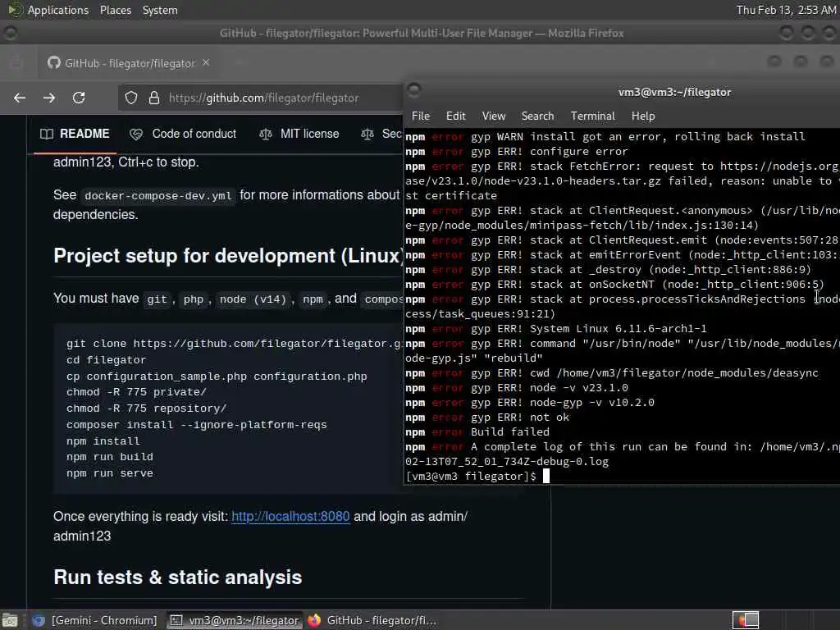This screenshot has width=840, height=630.
Task: Open the terminal View menu
Action: pyautogui.click(x=493, y=116)
